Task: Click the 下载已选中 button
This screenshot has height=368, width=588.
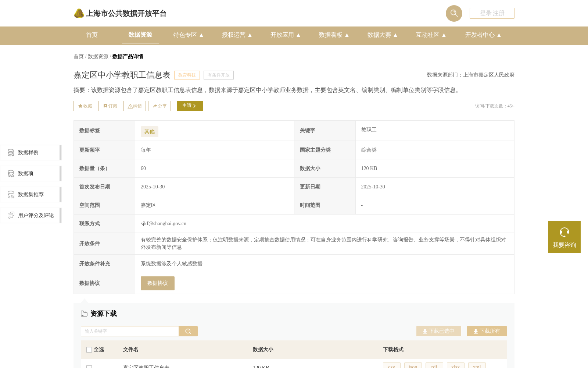Action: click(439, 331)
